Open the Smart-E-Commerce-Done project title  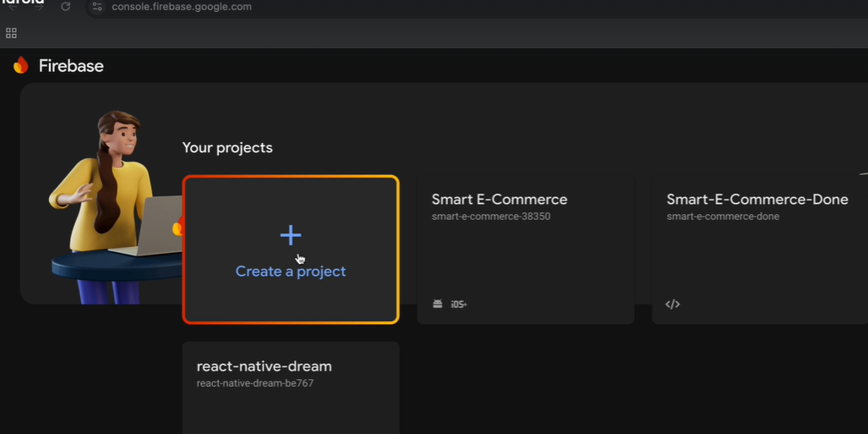coord(757,200)
